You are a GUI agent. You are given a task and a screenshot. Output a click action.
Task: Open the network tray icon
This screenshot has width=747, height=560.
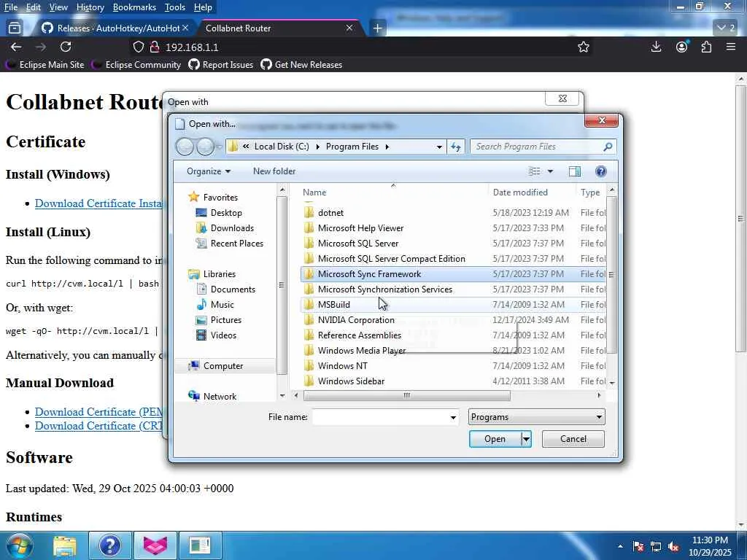[x=656, y=547]
